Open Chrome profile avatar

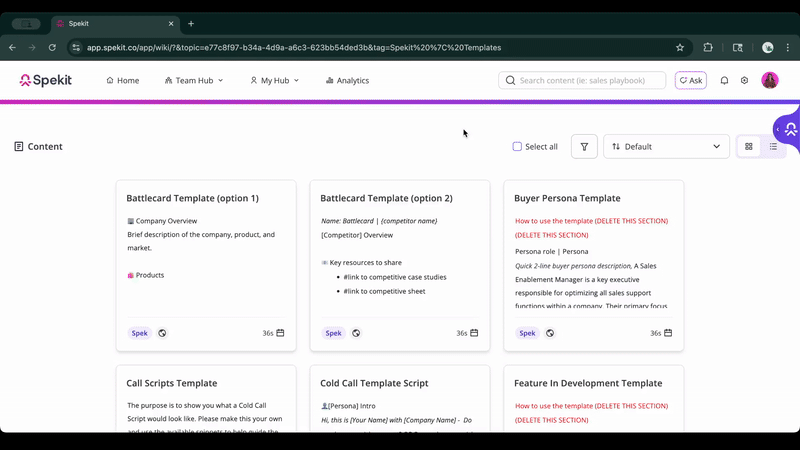pyautogui.click(x=767, y=47)
